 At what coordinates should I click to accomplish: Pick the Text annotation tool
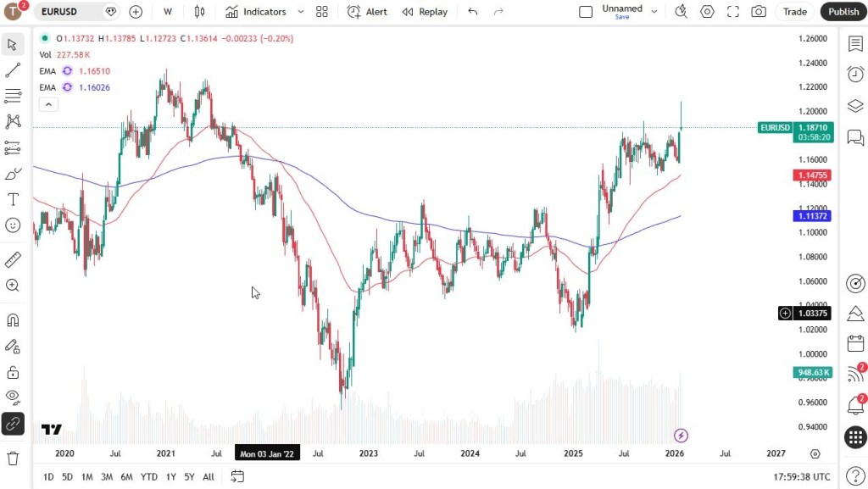13,199
